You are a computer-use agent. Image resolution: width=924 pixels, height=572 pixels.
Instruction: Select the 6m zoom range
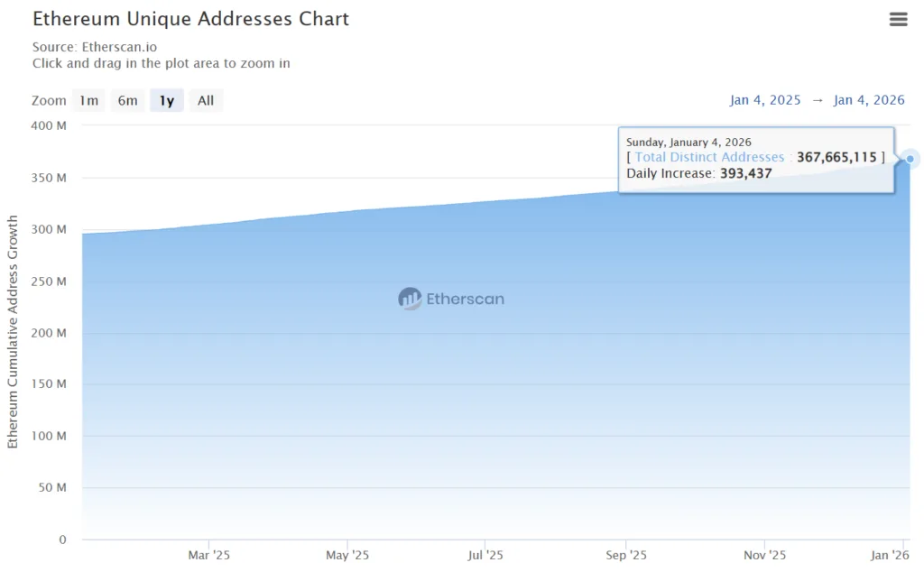click(127, 100)
